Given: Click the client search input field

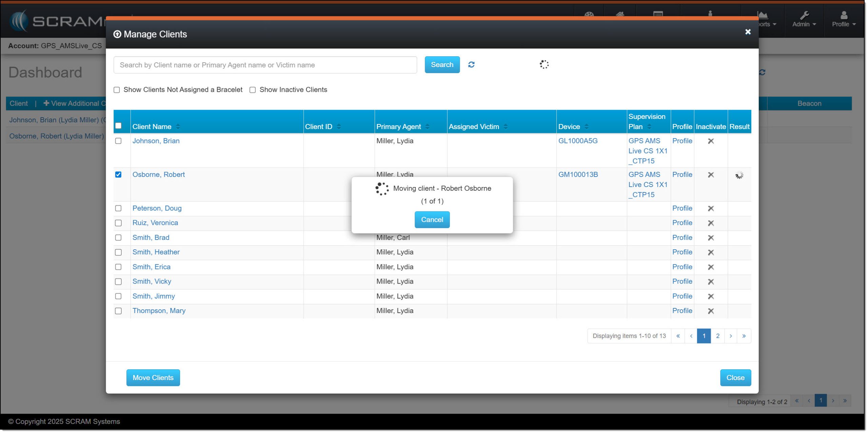Looking at the screenshot, I should [265, 65].
